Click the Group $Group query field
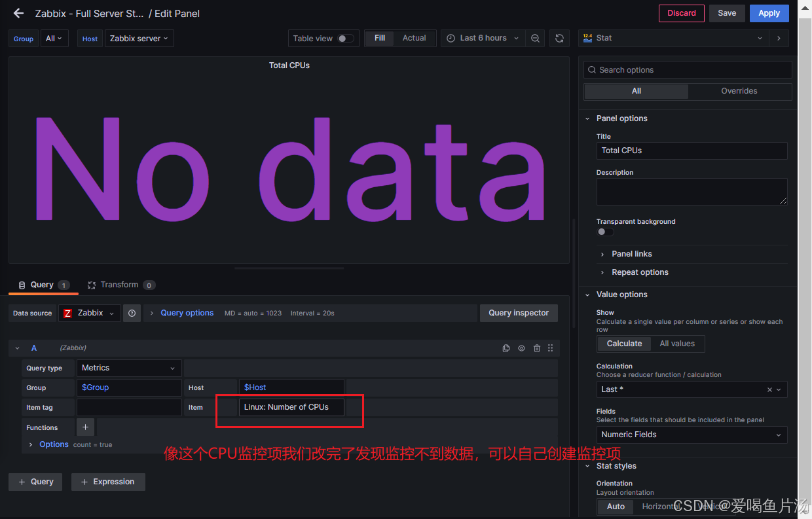 click(129, 387)
